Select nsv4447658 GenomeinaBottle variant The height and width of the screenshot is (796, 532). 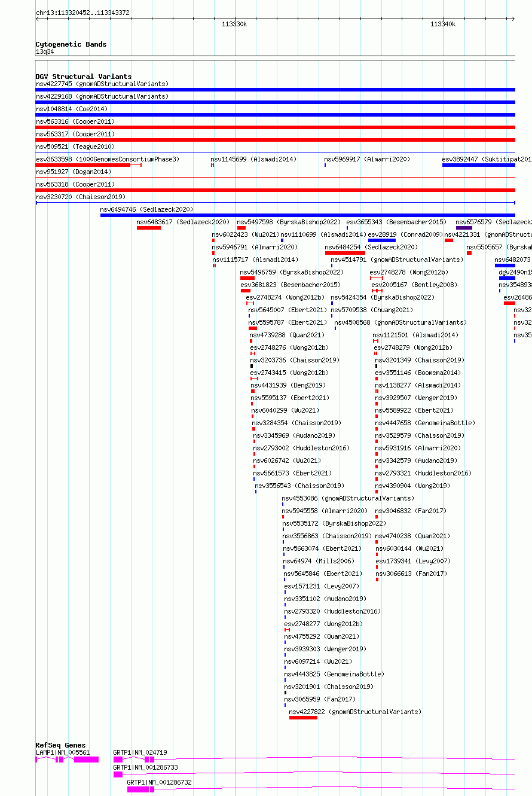[x=426, y=423]
